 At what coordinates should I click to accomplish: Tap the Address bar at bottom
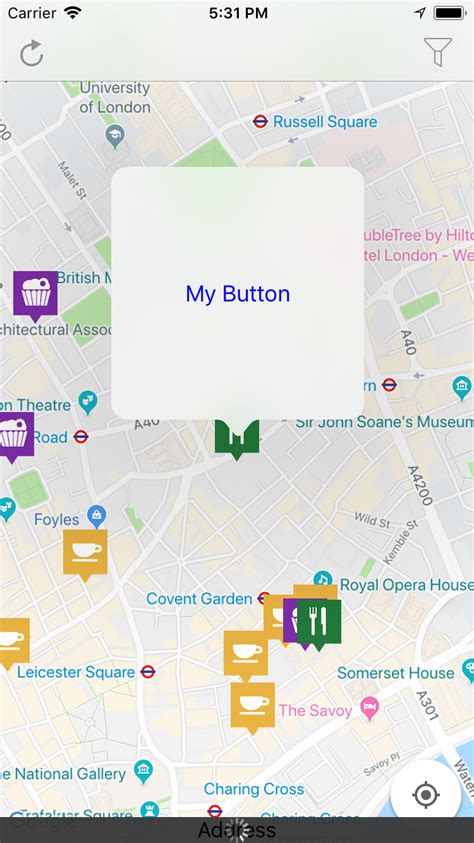[x=237, y=830]
